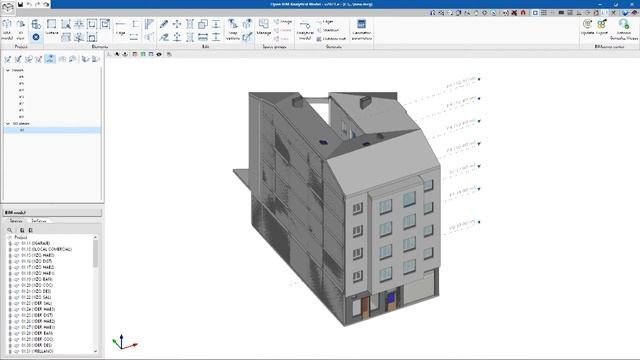The image size is (640, 360).
Task: Select the Copy tool with overlapping squares
Action: pos(203,24)
